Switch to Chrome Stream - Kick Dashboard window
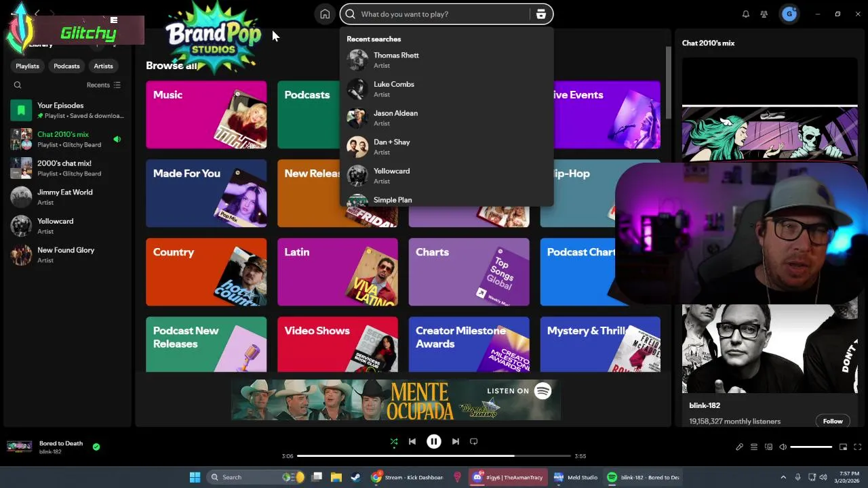 point(408,477)
